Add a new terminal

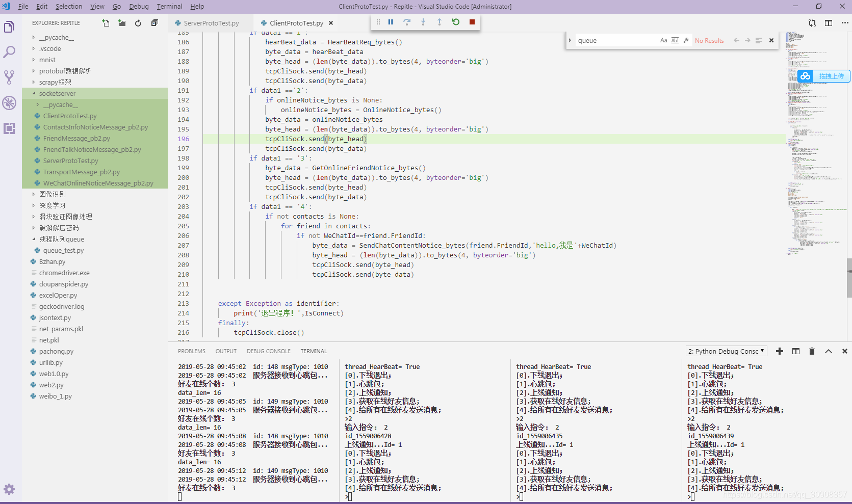coord(780,351)
